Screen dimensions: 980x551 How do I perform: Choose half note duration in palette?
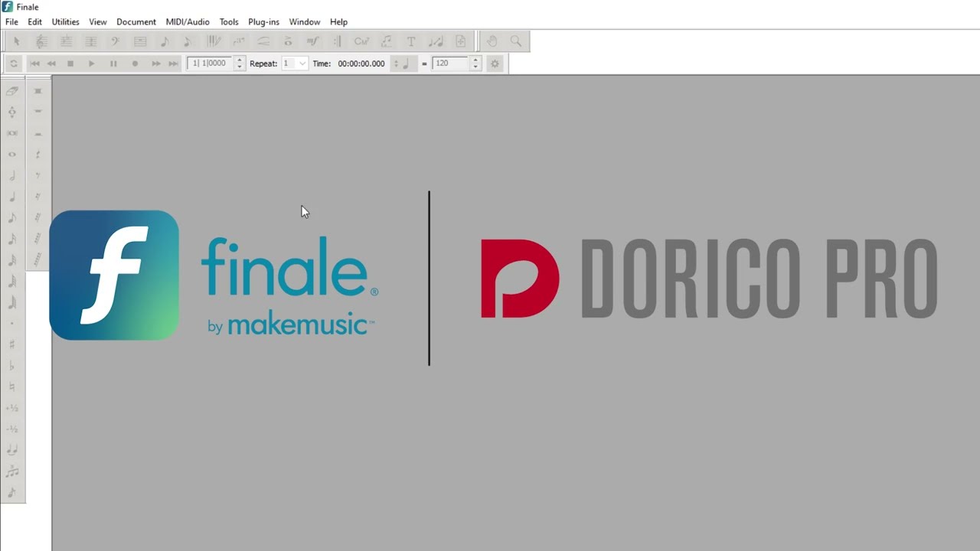[x=11, y=175]
